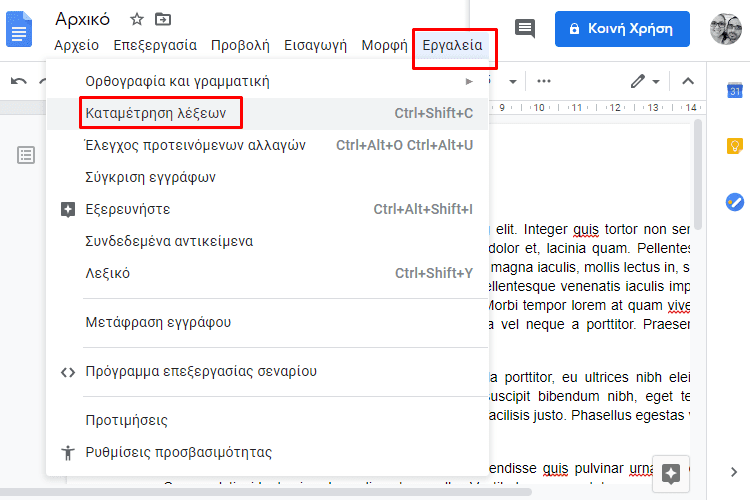Open Google Calendar side panel
750x500 pixels.
[x=735, y=90]
